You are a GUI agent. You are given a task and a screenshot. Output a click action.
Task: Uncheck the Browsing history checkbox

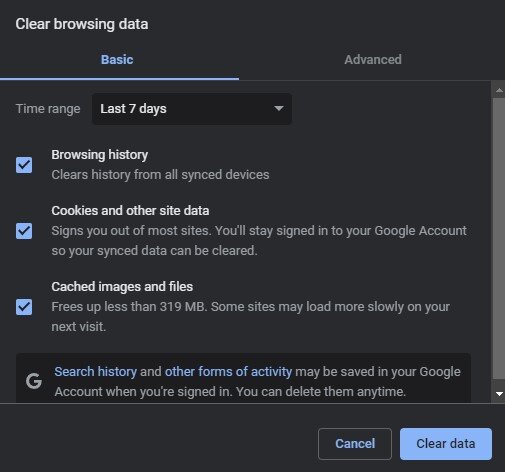click(24, 165)
